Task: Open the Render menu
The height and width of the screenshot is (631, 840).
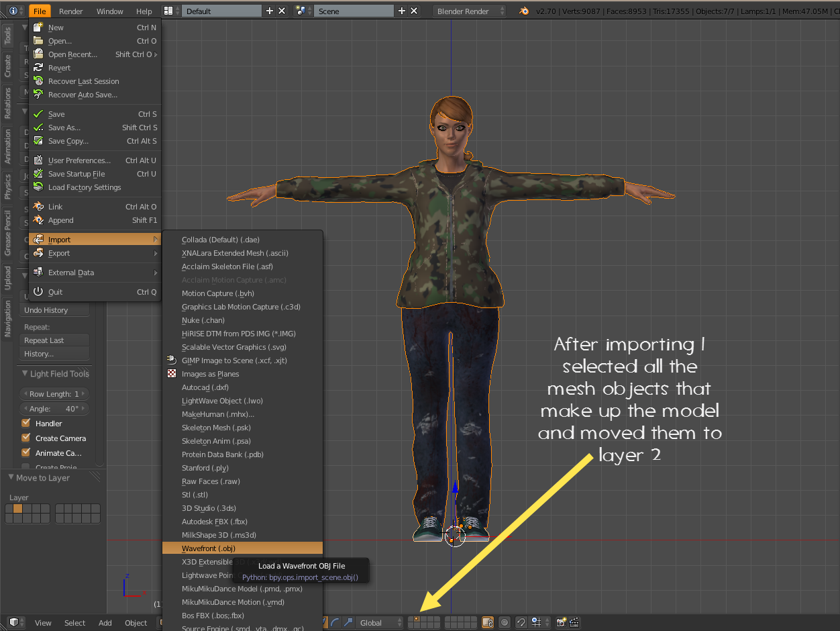Action: click(x=71, y=11)
